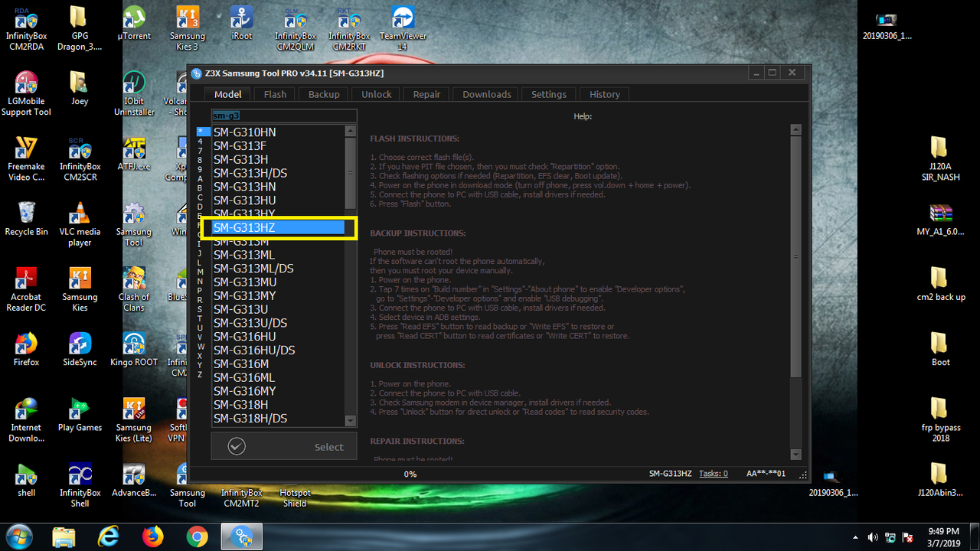Open the GPG Dragon folder icon
Image resolution: width=980 pixels, height=551 pixels.
click(80, 28)
